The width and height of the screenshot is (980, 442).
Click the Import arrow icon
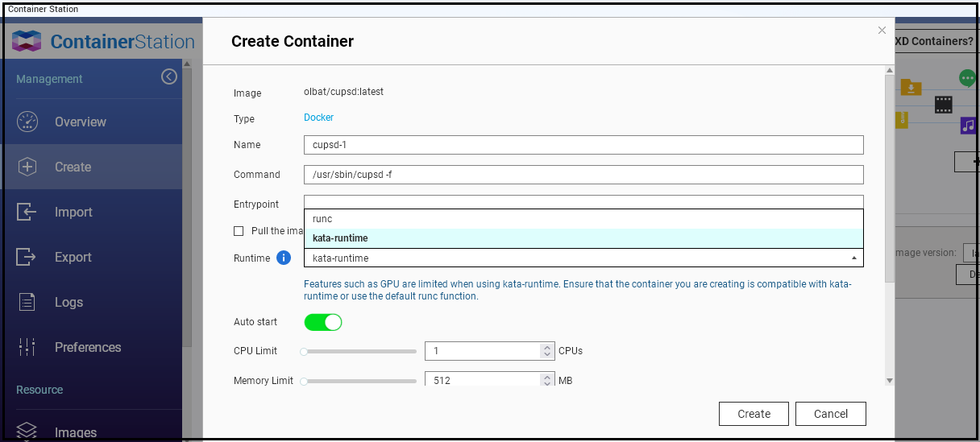(27, 212)
